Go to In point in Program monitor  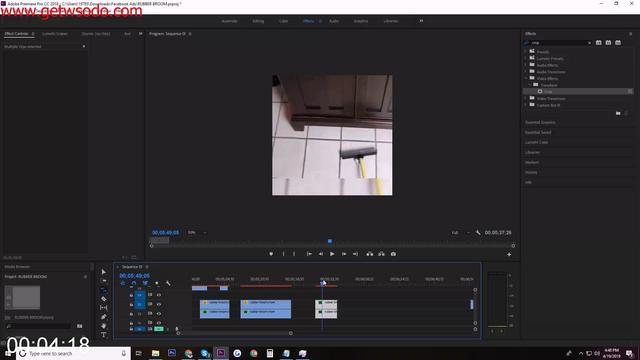(x=309, y=254)
